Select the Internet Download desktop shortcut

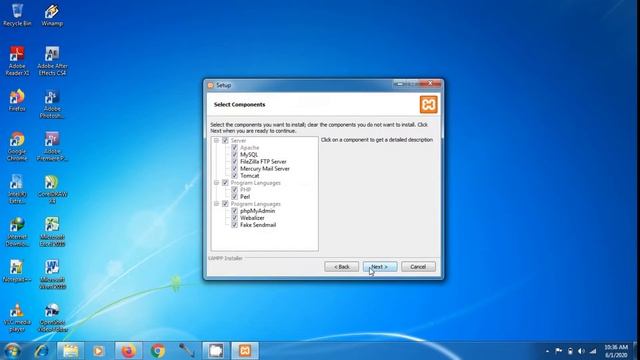point(17,231)
